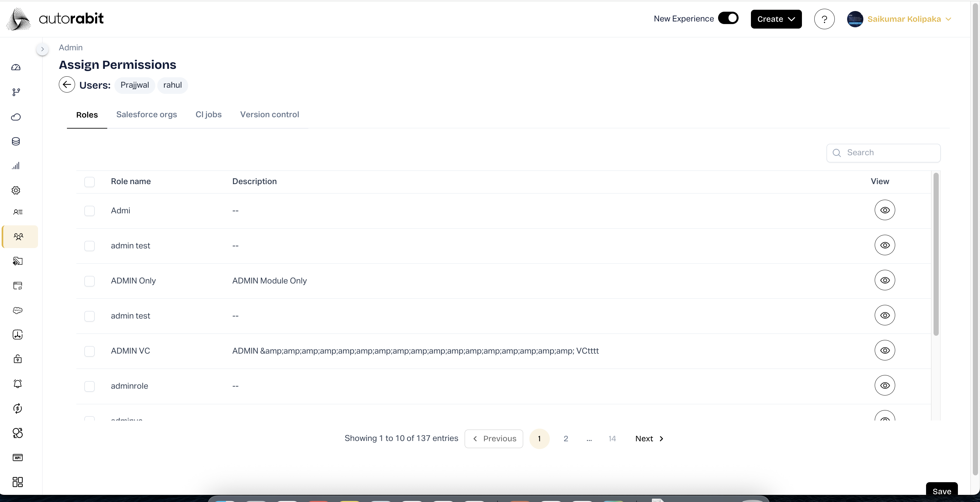
Task: Click the Save button
Action: 941,491
